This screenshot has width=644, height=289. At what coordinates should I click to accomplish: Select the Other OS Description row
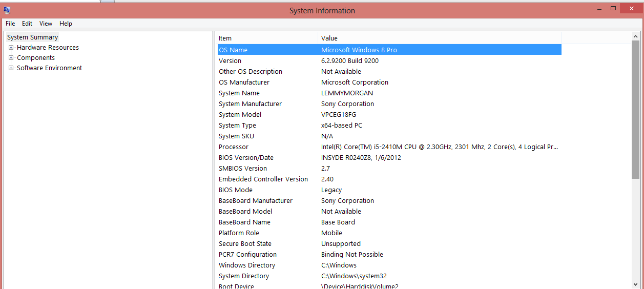pos(389,71)
